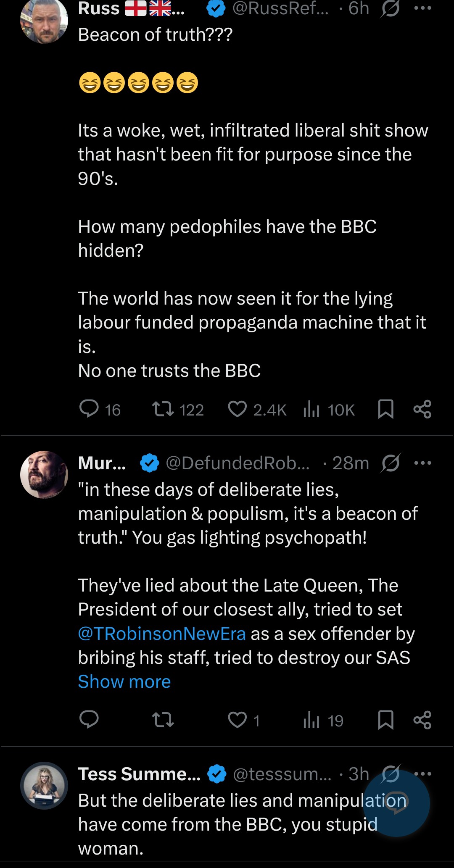This screenshot has width=454, height=868.
Task: Open the @TRobinsonNewEra mention link
Action: pyautogui.click(x=162, y=634)
